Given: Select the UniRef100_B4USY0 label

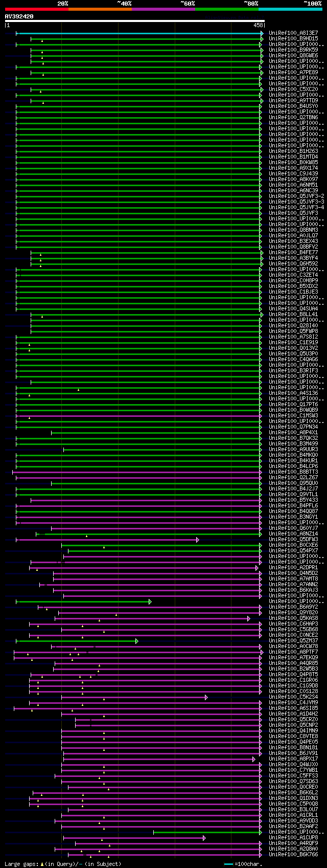Looking at the screenshot, I should click(293, 106).
